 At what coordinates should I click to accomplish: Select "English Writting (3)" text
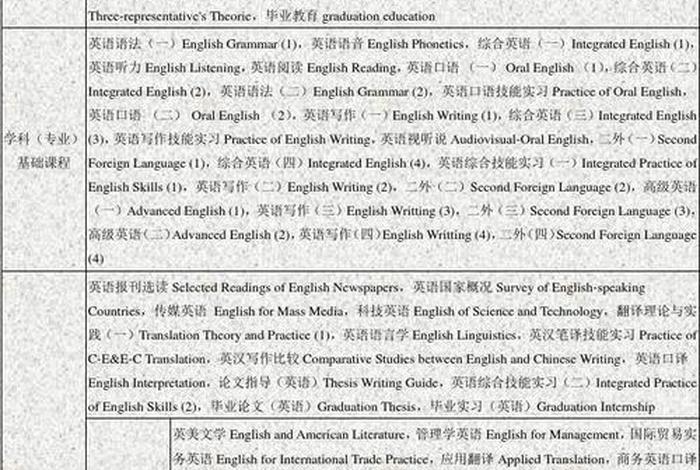[401, 211]
